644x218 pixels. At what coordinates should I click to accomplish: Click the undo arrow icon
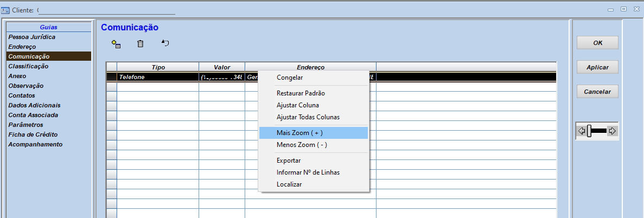165,43
